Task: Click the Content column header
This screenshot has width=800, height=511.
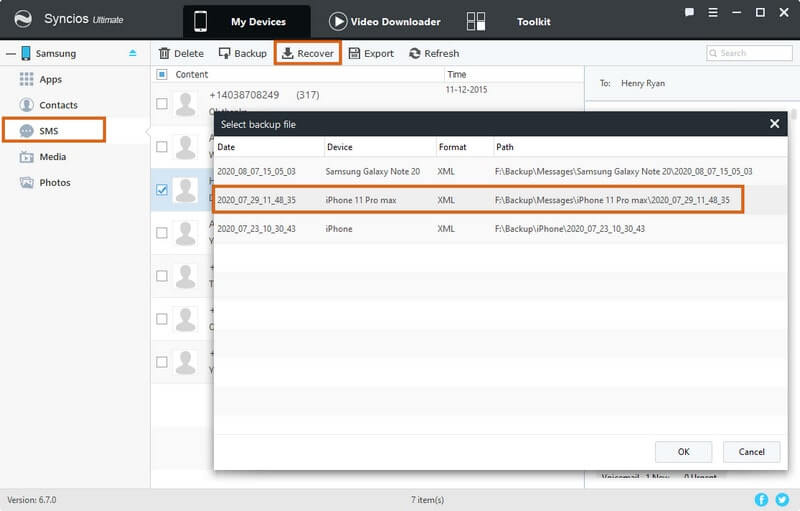Action: (191, 74)
